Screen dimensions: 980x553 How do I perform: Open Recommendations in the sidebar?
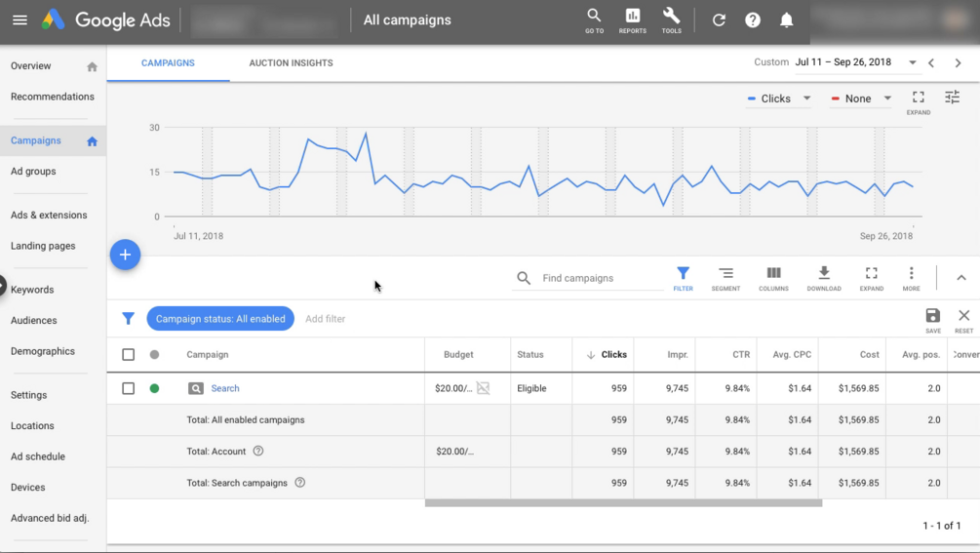click(53, 97)
